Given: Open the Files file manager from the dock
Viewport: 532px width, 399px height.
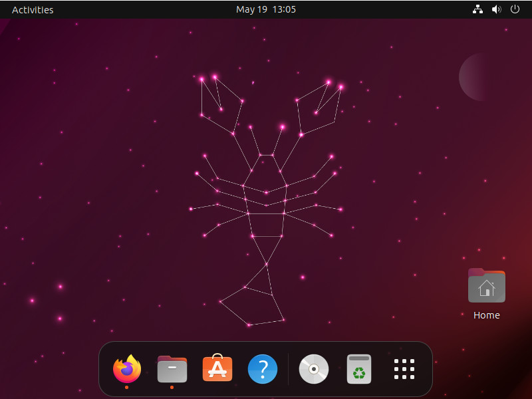Looking at the screenshot, I should click(x=172, y=368).
